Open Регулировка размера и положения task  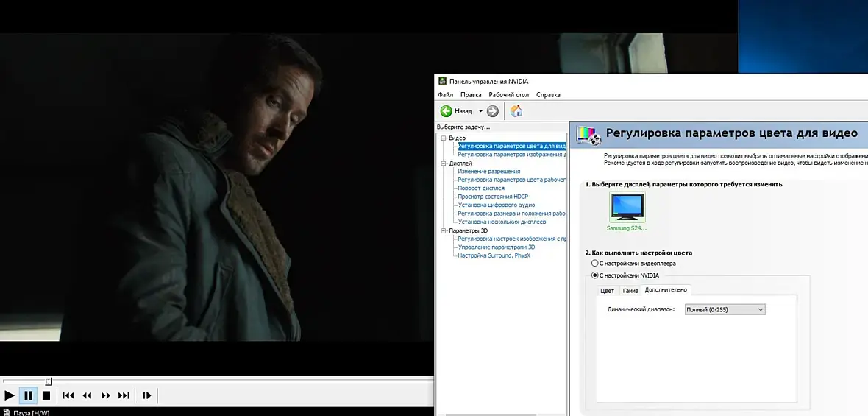tap(511, 214)
